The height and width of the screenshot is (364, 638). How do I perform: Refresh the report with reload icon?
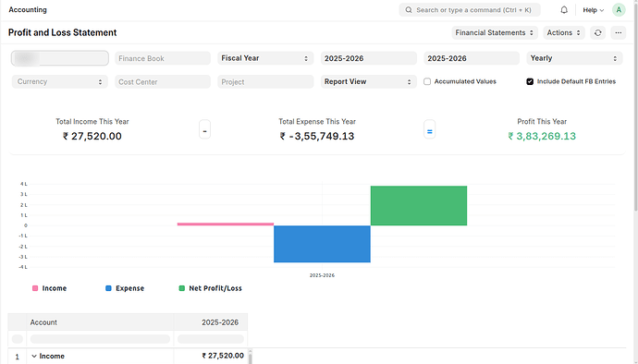click(x=597, y=32)
